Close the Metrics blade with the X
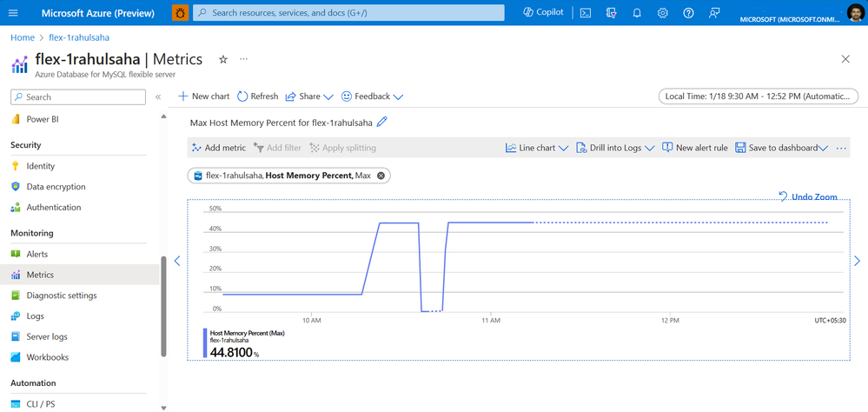 point(845,59)
